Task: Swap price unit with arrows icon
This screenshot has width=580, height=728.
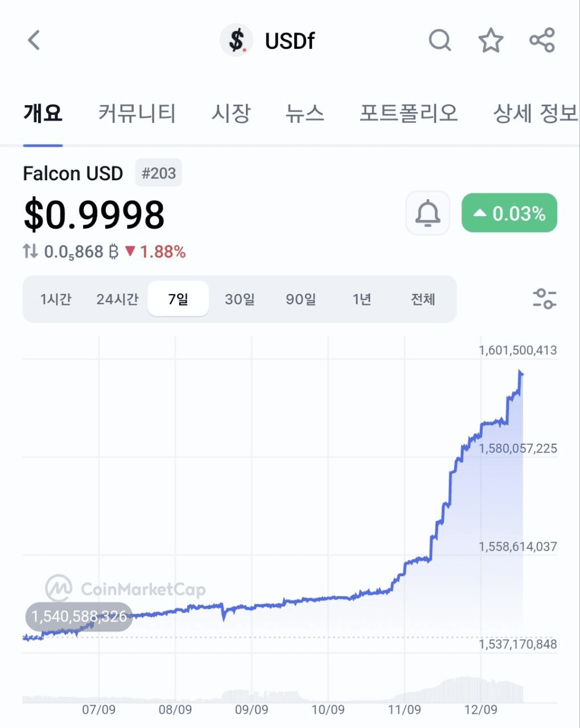Action: [31, 251]
